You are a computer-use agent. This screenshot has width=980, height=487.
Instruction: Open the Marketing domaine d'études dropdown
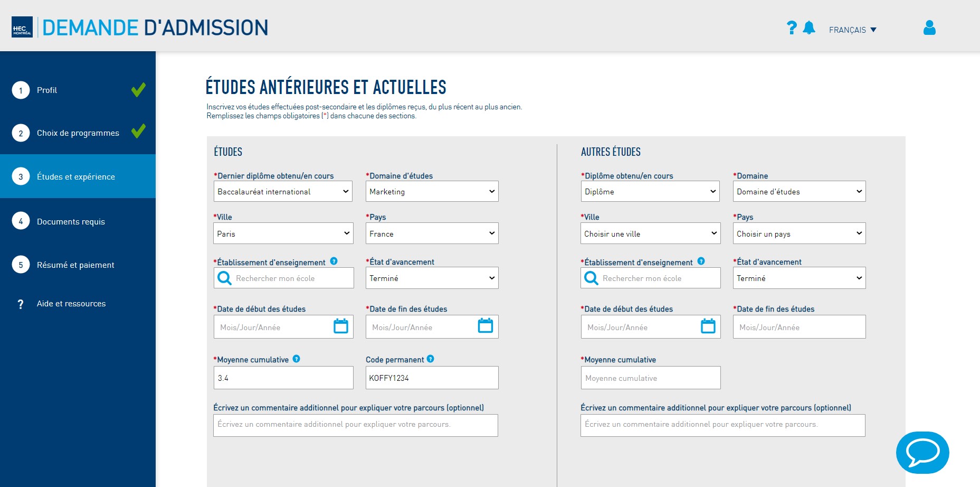(432, 192)
